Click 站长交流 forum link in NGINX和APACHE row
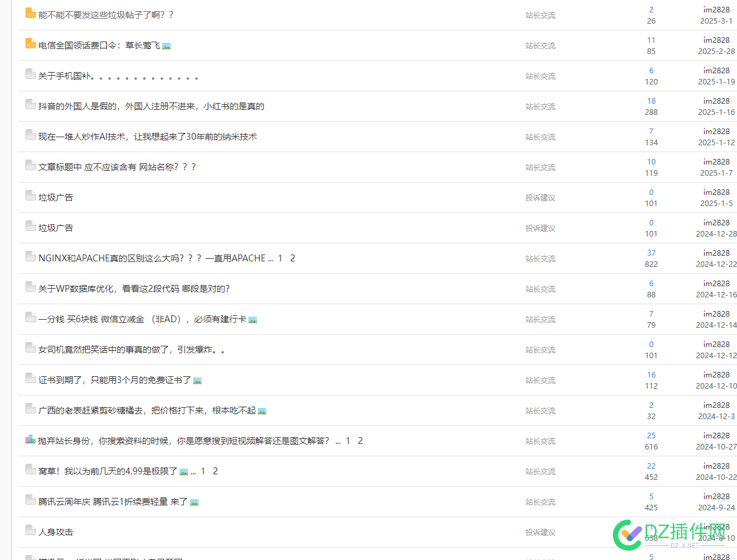The height and width of the screenshot is (560, 737). click(x=540, y=258)
